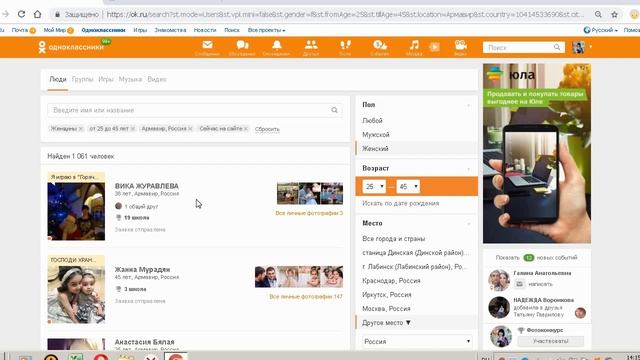Image resolution: width=640 pixels, height=360 pixels.
Task: Open profile avatar dropdown arrow
Action: tap(591, 47)
